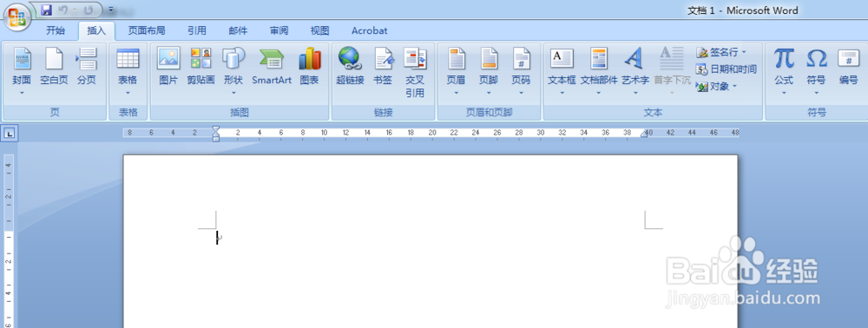Insert WordArt (艺术字)

[635, 72]
